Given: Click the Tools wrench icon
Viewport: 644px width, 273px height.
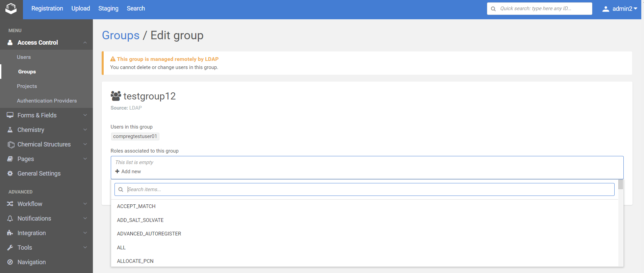Looking at the screenshot, I should click(10, 248).
